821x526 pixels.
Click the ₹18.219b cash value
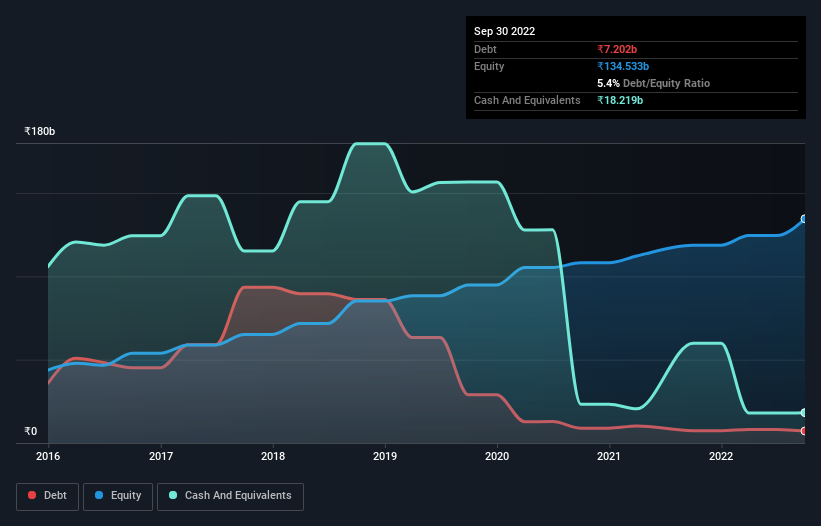pyautogui.click(x=620, y=100)
